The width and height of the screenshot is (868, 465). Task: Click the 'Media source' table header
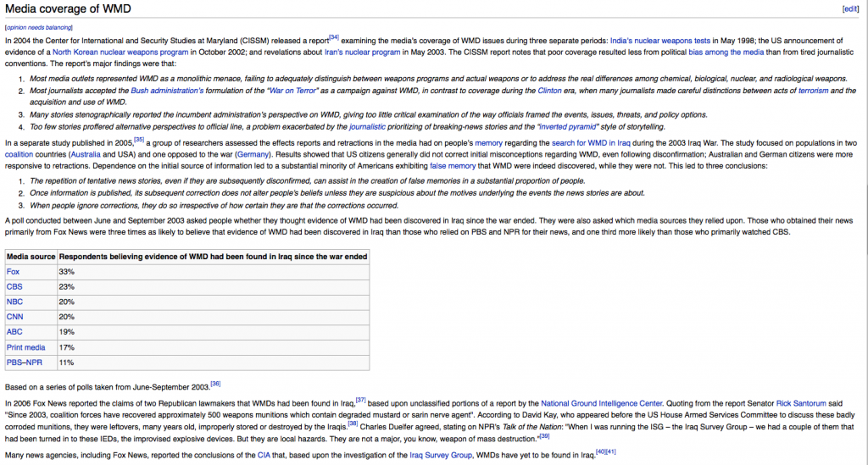pyautogui.click(x=31, y=257)
